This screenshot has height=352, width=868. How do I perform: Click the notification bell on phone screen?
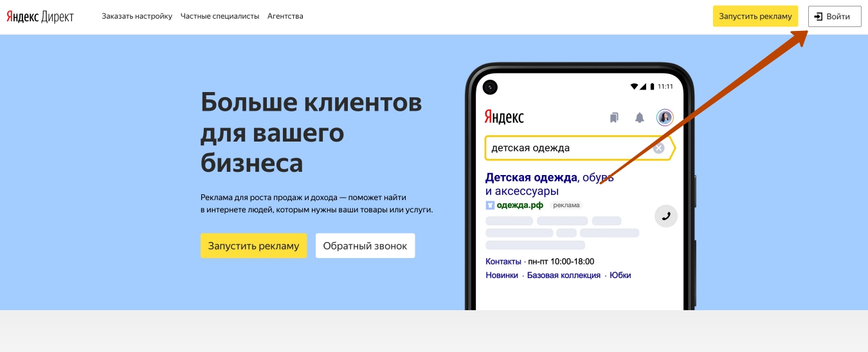pos(639,117)
